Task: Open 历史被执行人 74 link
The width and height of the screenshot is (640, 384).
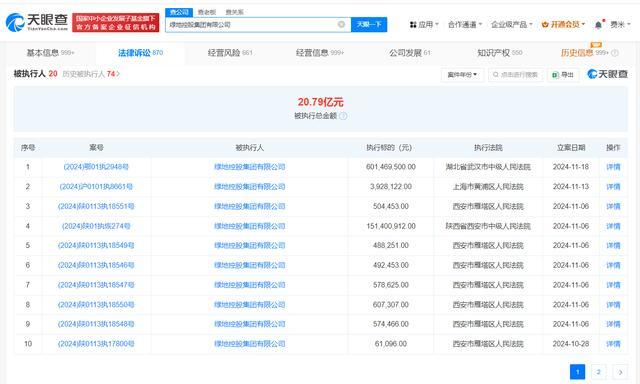Action: click(x=91, y=74)
